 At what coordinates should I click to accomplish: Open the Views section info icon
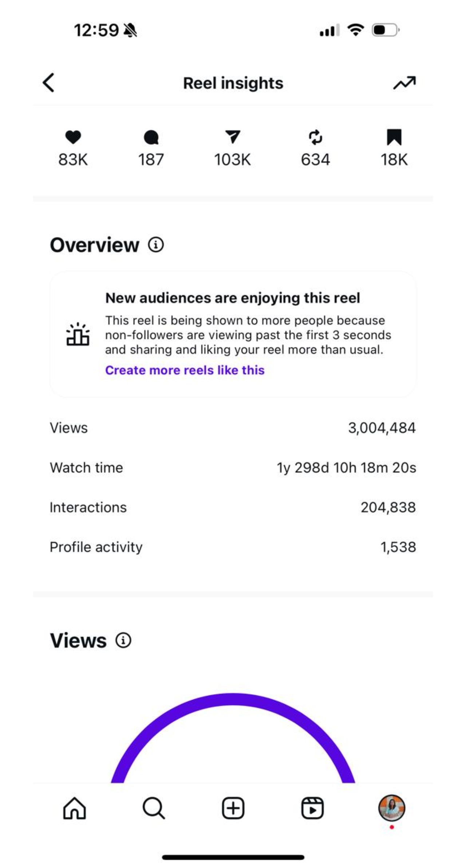(x=123, y=640)
